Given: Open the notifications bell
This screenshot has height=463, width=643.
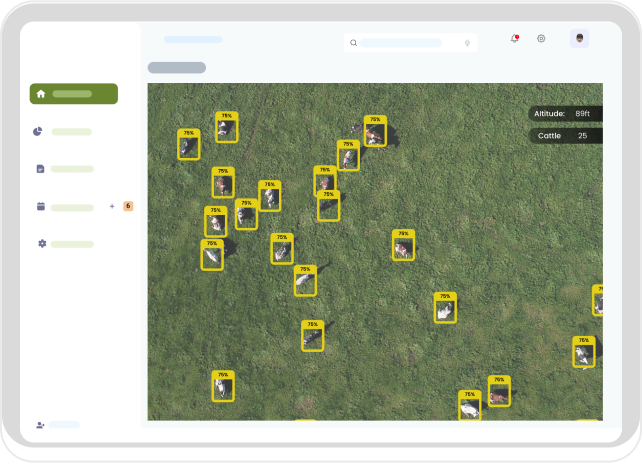Looking at the screenshot, I should (514, 39).
